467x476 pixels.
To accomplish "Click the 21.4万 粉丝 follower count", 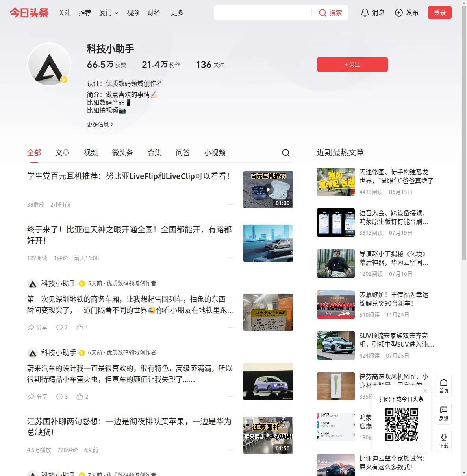I will pos(161,65).
